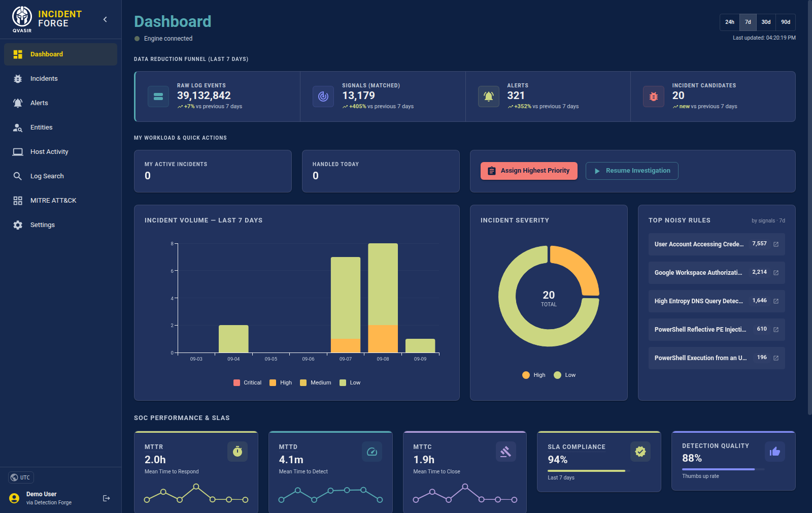This screenshot has height=513, width=812.
Task: Open User Account Accessing Crede... rule link icon
Action: (x=776, y=244)
